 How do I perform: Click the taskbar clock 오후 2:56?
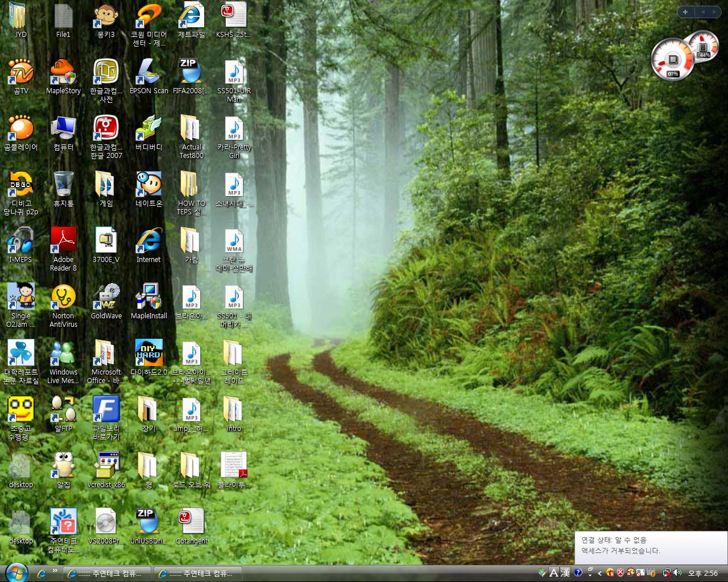pyautogui.click(x=703, y=573)
